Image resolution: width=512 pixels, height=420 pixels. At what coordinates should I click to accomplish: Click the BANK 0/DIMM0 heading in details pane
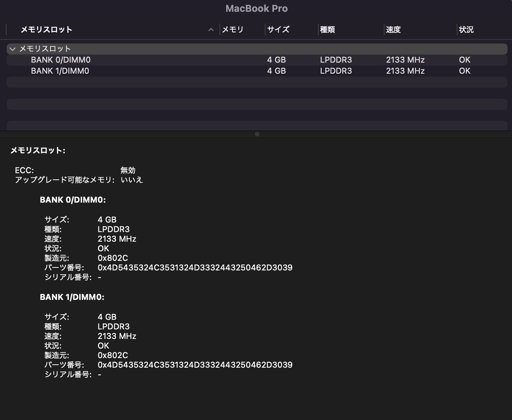pyautogui.click(x=73, y=200)
